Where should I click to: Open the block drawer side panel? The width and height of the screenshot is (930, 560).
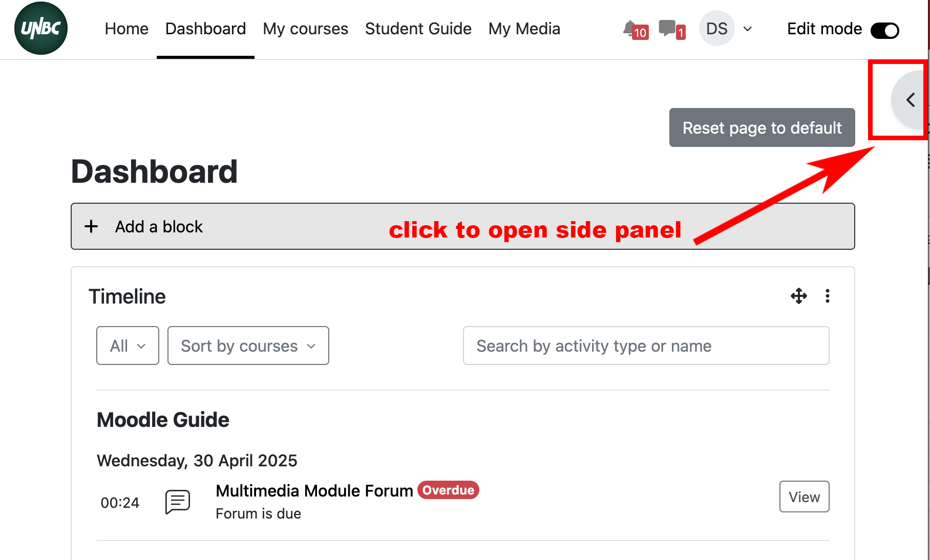(910, 100)
